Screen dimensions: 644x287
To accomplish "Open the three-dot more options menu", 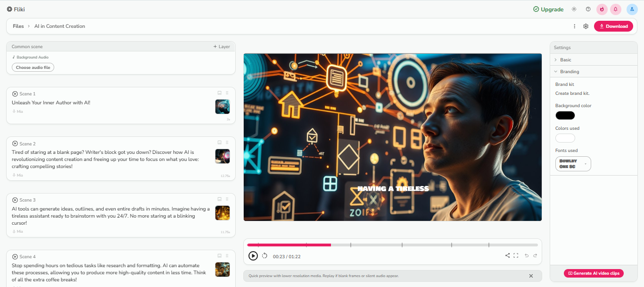I will click(574, 26).
